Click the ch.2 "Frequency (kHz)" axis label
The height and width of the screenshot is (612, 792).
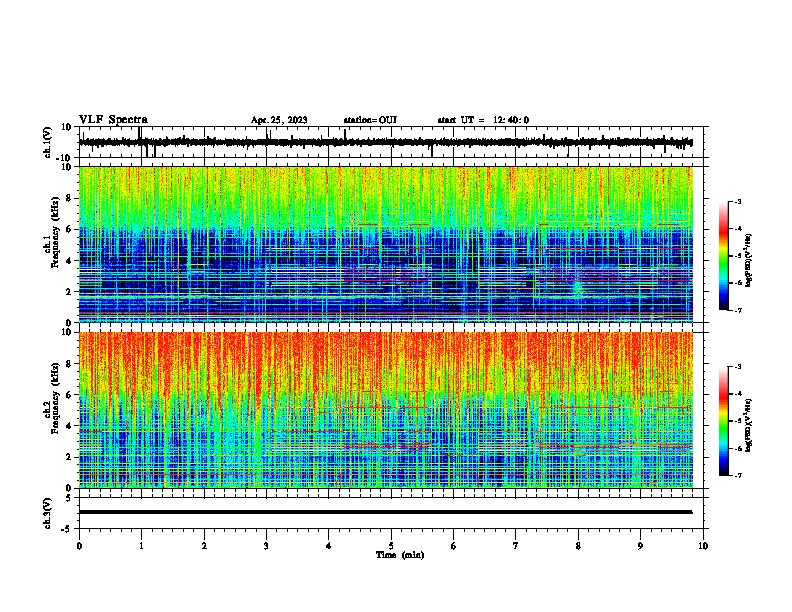tap(55, 398)
